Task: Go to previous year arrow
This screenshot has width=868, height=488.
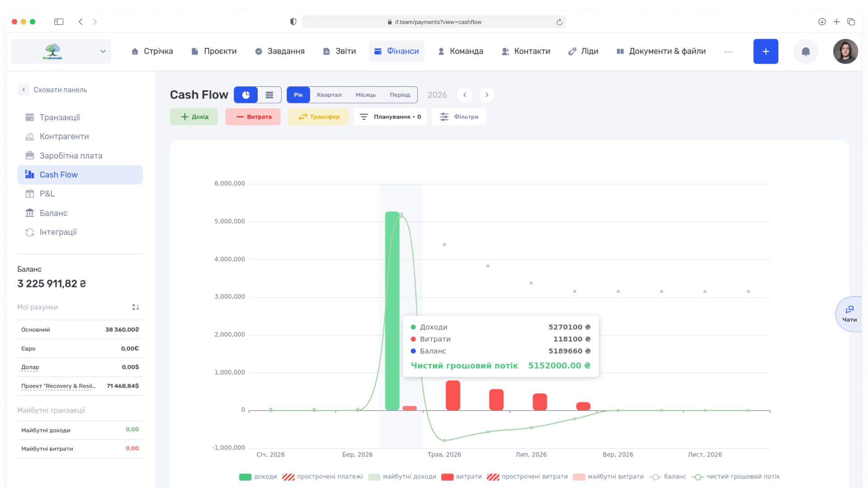Action: coord(465,95)
